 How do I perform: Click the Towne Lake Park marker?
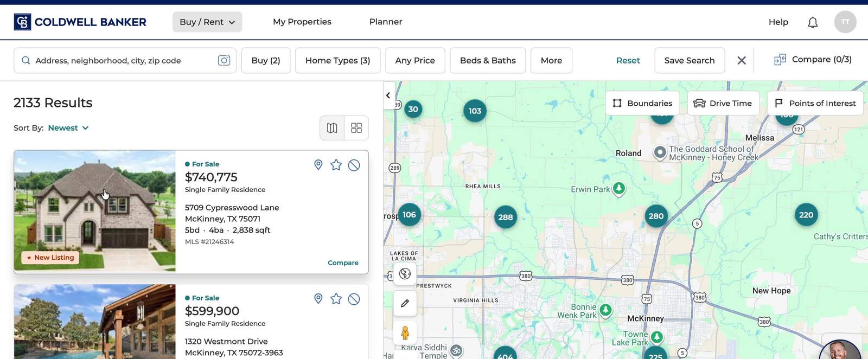tap(656, 337)
